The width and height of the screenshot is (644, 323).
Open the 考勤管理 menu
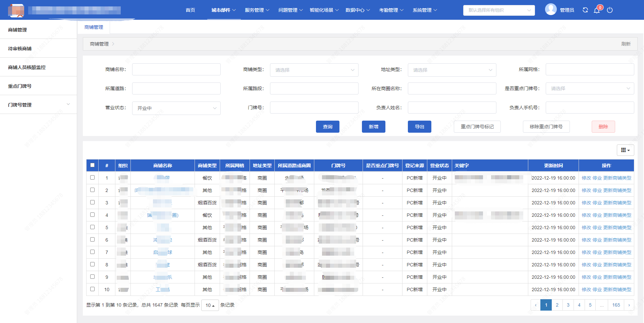[x=391, y=10]
